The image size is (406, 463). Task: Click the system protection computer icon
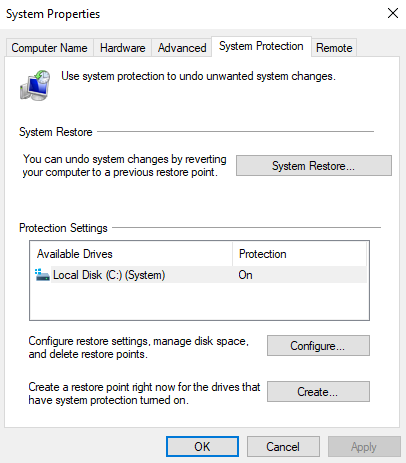(x=35, y=85)
